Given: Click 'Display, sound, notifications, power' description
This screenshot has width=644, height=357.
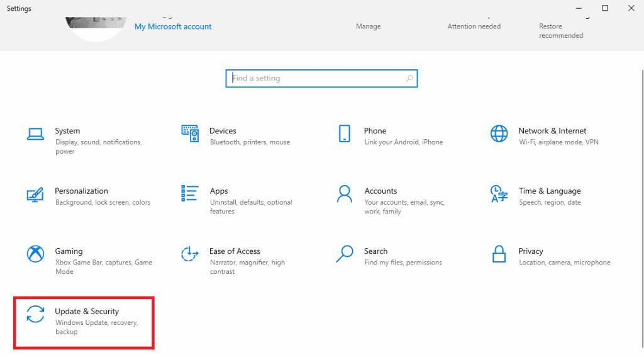Looking at the screenshot, I should (99, 147).
